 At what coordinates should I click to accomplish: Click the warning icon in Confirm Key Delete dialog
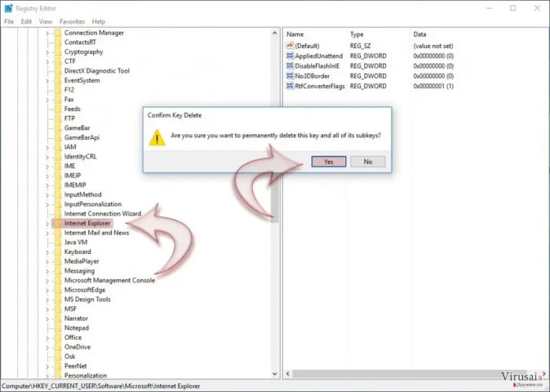click(x=157, y=137)
